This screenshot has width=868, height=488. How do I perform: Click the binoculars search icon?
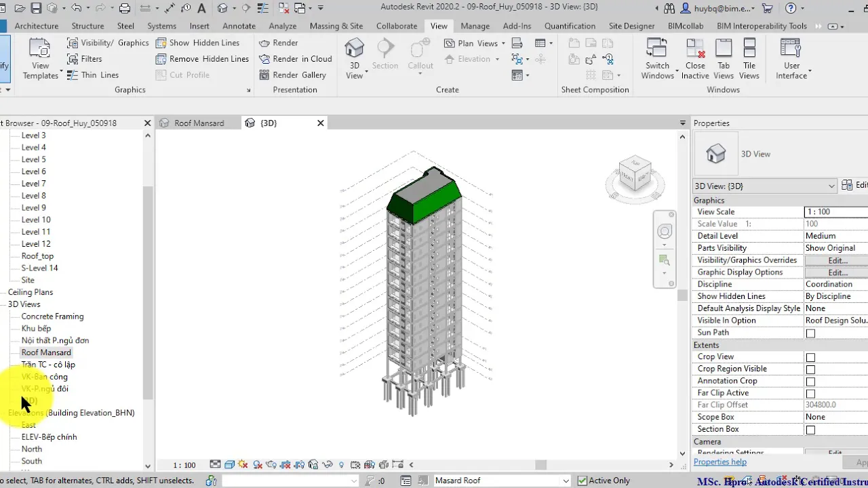click(669, 9)
